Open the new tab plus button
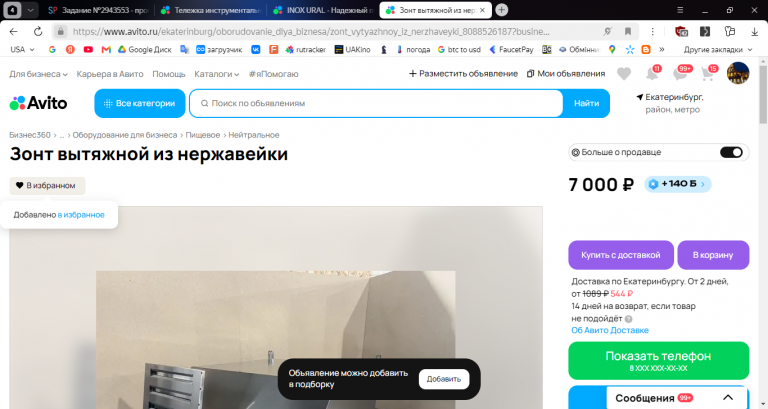This screenshot has width=768, height=409. point(501,10)
